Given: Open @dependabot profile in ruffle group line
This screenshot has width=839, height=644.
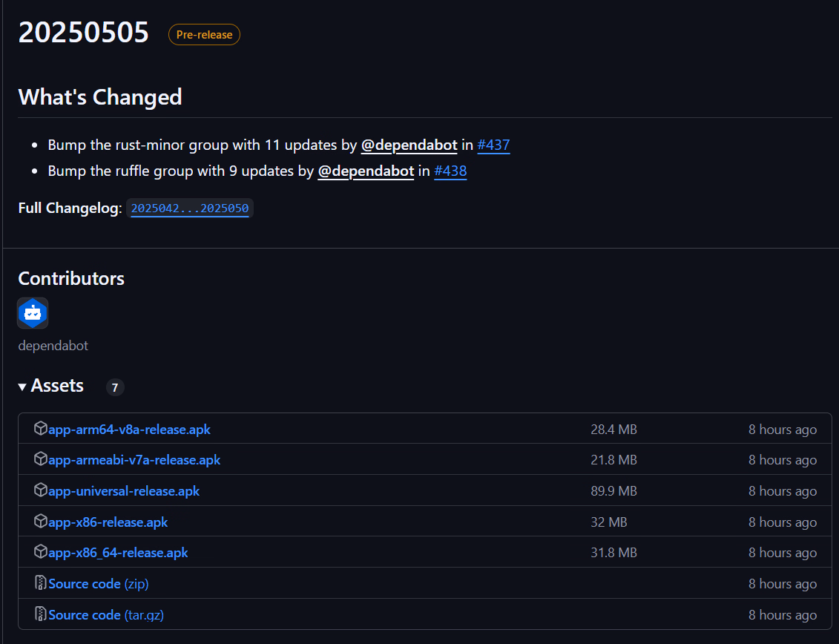Looking at the screenshot, I should coord(366,171).
